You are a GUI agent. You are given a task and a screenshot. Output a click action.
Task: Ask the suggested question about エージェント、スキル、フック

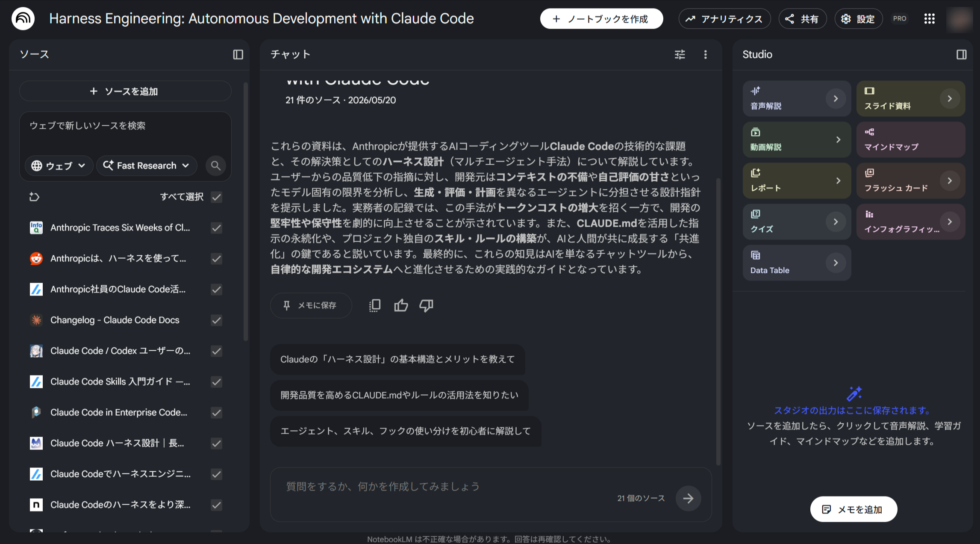coord(406,431)
